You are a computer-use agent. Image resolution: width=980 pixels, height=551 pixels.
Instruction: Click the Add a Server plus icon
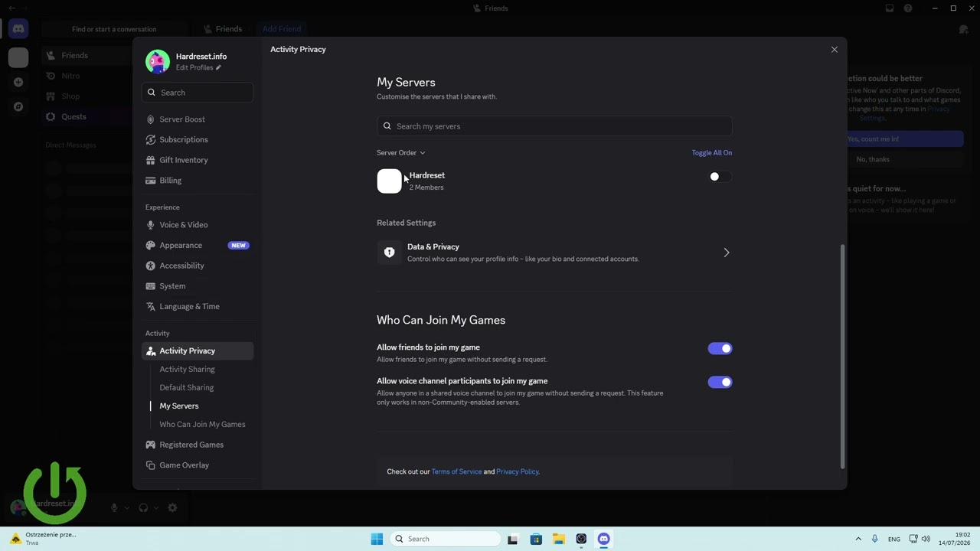coord(18,82)
